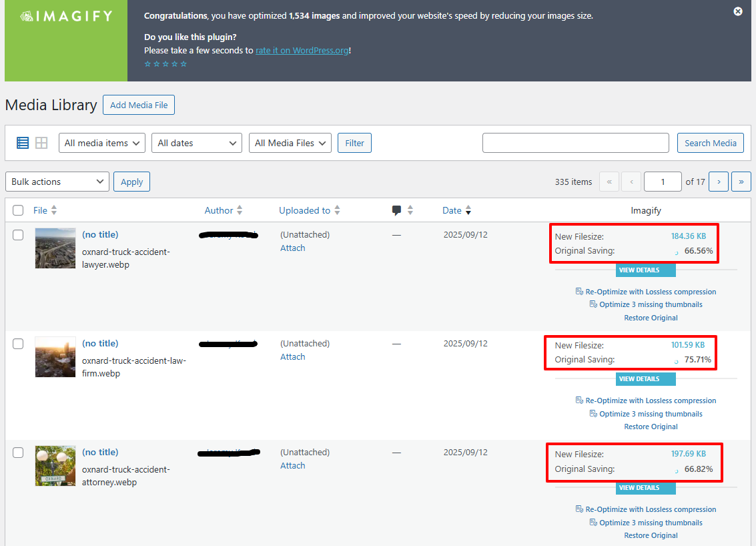Image resolution: width=756 pixels, height=546 pixels.
Task: Re-Optimize lawyer.webp with Lossless compression
Action: click(x=646, y=292)
